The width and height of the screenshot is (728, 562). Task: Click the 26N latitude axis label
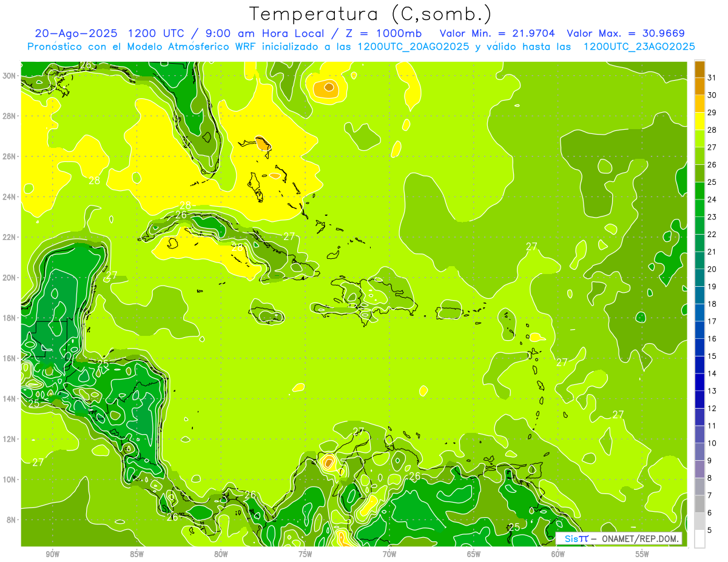click(x=10, y=156)
